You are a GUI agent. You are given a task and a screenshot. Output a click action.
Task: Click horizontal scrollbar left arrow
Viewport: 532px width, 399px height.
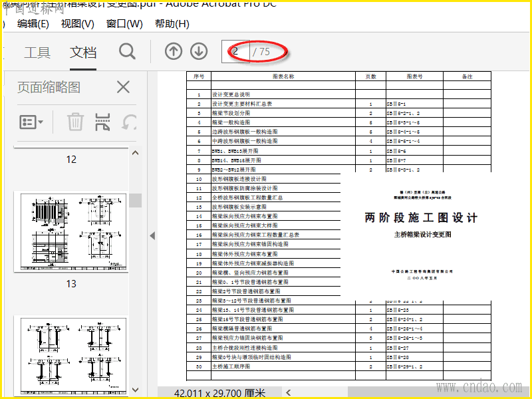(289, 392)
